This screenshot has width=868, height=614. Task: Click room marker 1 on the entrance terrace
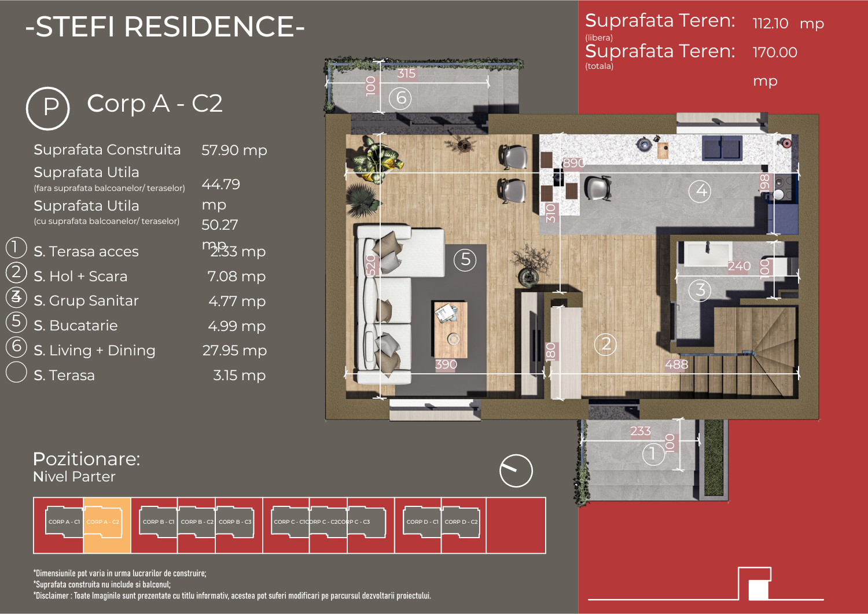pyautogui.click(x=653, y=454)
